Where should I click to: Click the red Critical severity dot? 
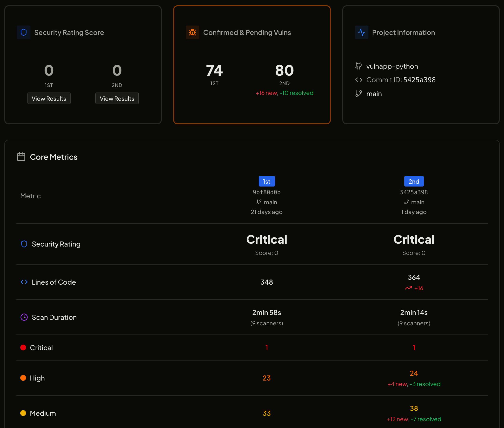click(23, 348)
